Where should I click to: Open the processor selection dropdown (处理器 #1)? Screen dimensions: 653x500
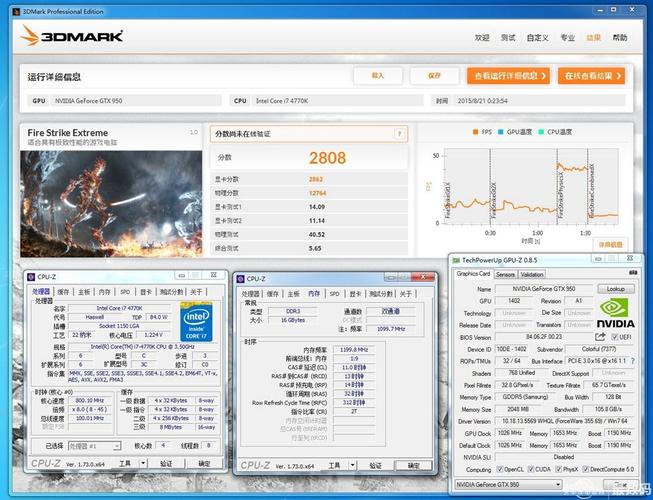[x=95, y=446]
